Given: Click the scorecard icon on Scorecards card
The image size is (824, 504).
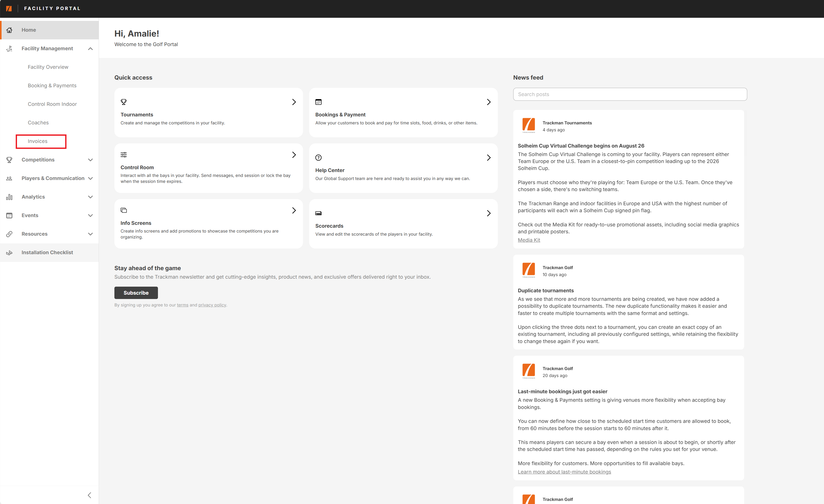Looking at the screenshot, I should click(x=318, y=213).
